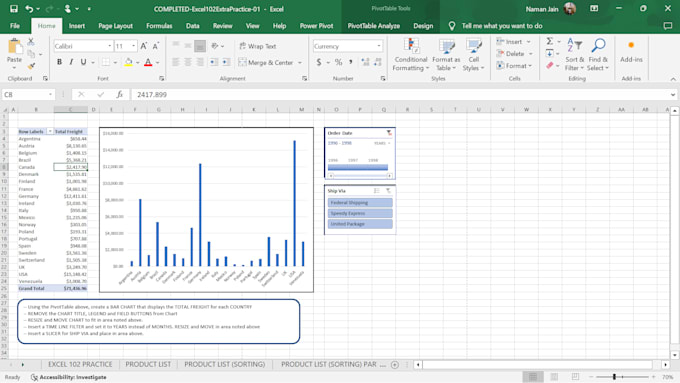Viewport: 680px width, 383px height.
Task: Toggle Bold formatting
Action: tap(59, 62)
